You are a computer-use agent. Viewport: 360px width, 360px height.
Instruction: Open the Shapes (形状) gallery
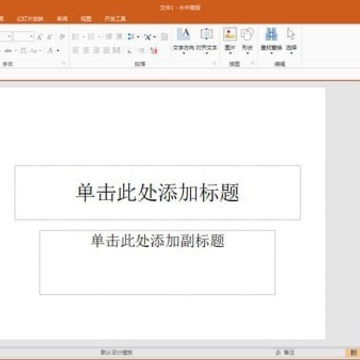[x=247, y=40]
